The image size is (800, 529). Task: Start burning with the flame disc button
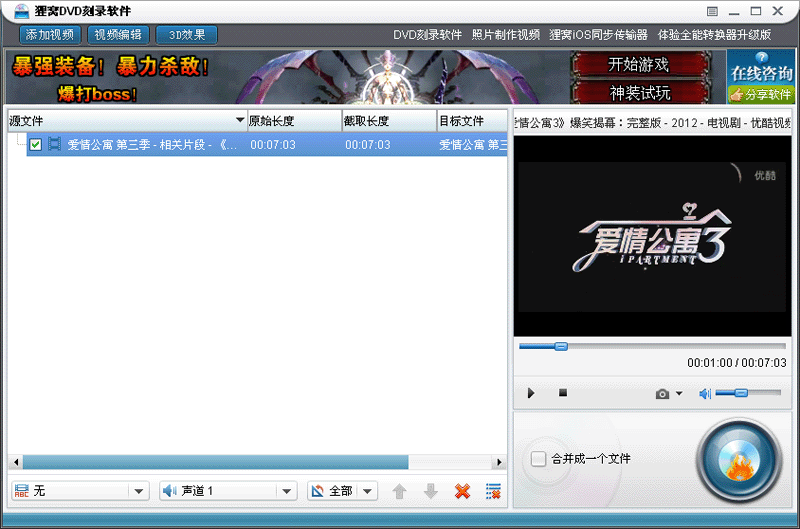[739, 461]
